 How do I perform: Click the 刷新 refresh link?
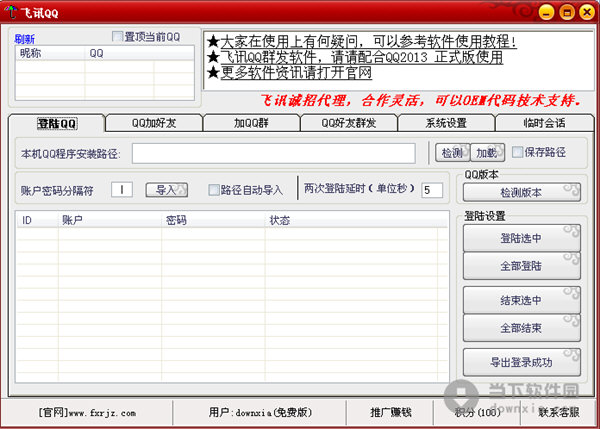coord(24,39)
